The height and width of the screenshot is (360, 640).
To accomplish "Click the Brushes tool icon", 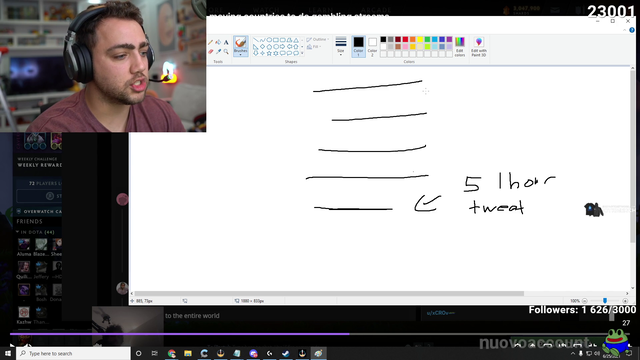I will tap(241, 42).
